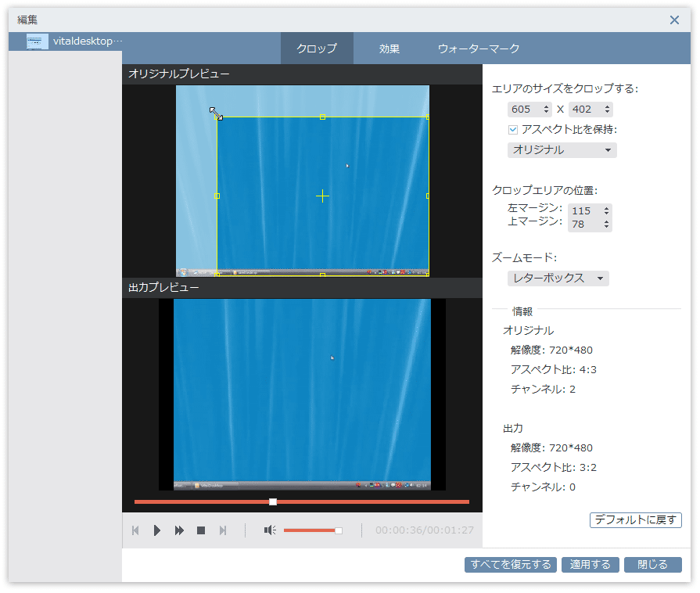
Task: Click the チャンネル: 2 text
Action: (x=543, y=389)
